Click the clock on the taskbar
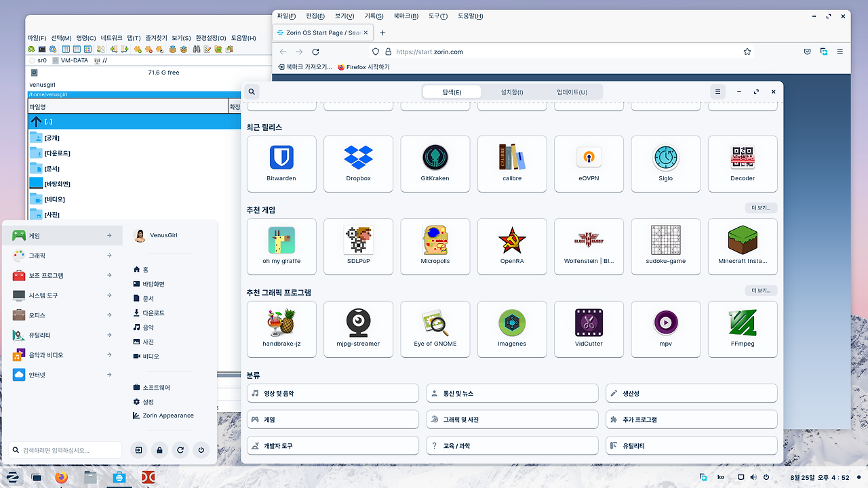The image size is (868, 488). pos(820,478)
